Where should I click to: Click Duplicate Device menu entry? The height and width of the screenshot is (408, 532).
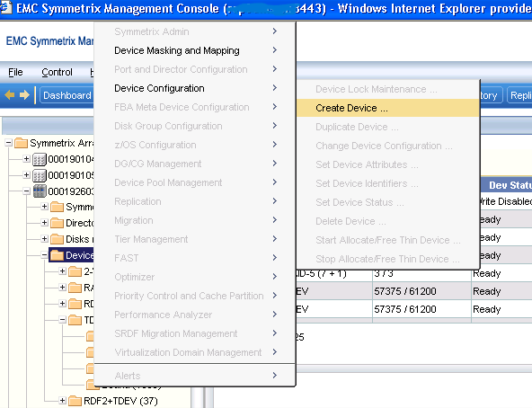click(x=388, y=127)
